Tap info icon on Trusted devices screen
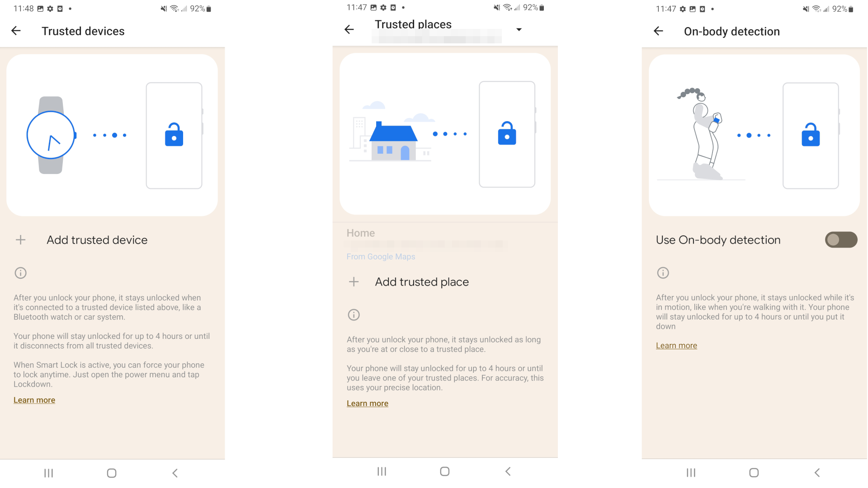 click(x=21, y=273)
